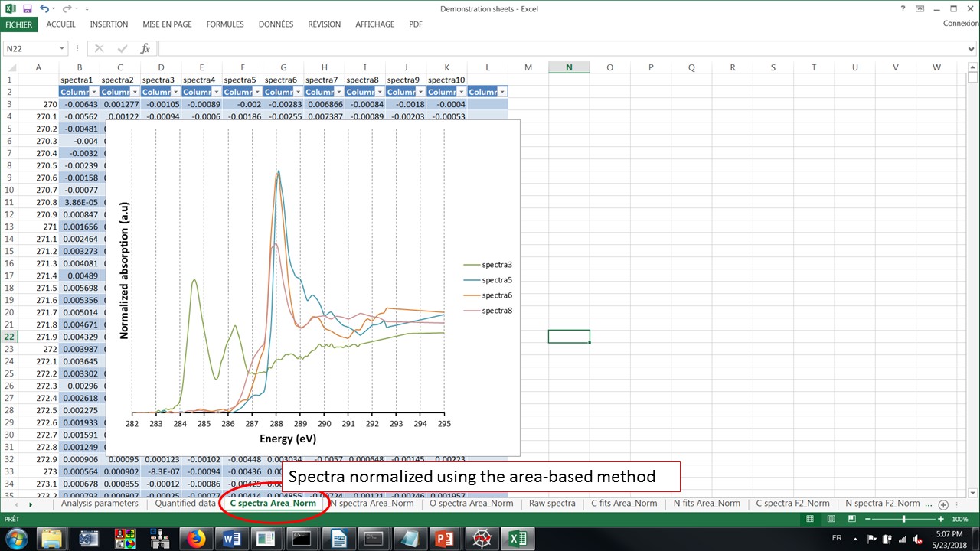
Task: Add a new sheet with plus button
Action: [943, 504]
